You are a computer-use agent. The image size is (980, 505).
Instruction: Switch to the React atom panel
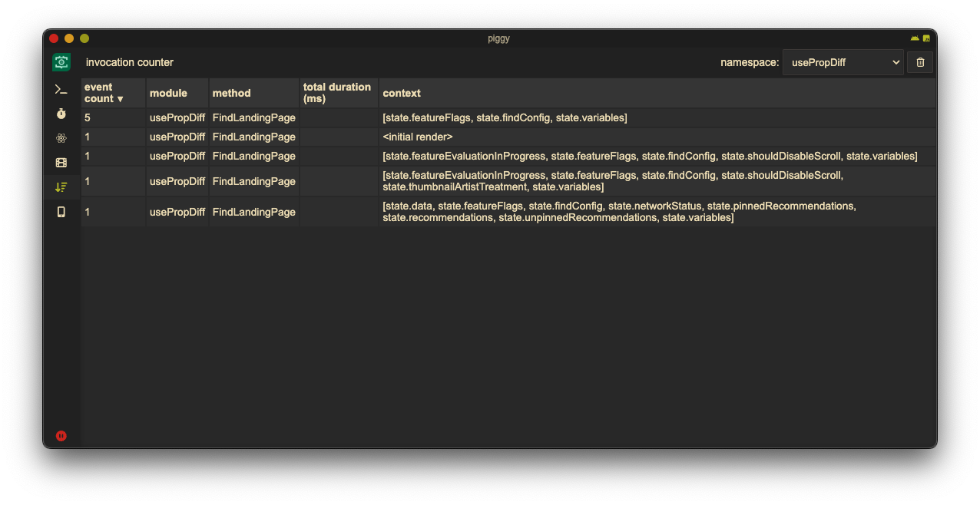61,138
